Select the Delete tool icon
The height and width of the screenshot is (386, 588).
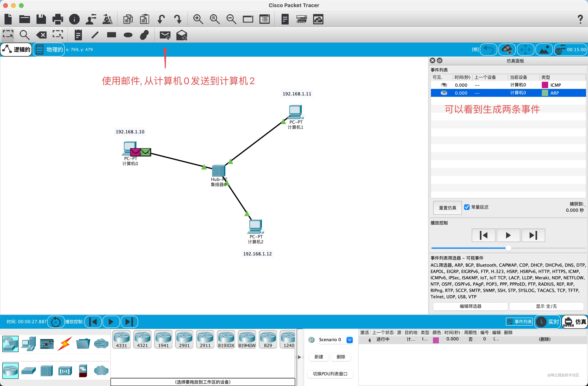(41, 35)
